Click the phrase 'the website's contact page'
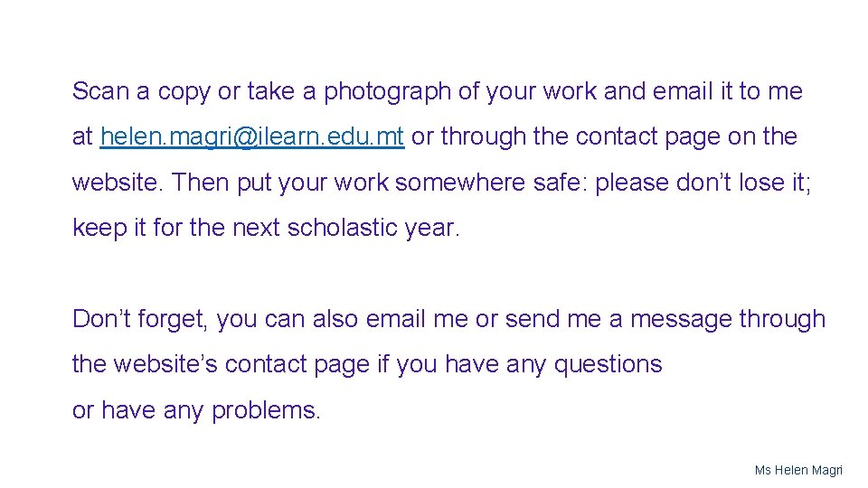Screen dimensions: 868x488 coord(221,365)
